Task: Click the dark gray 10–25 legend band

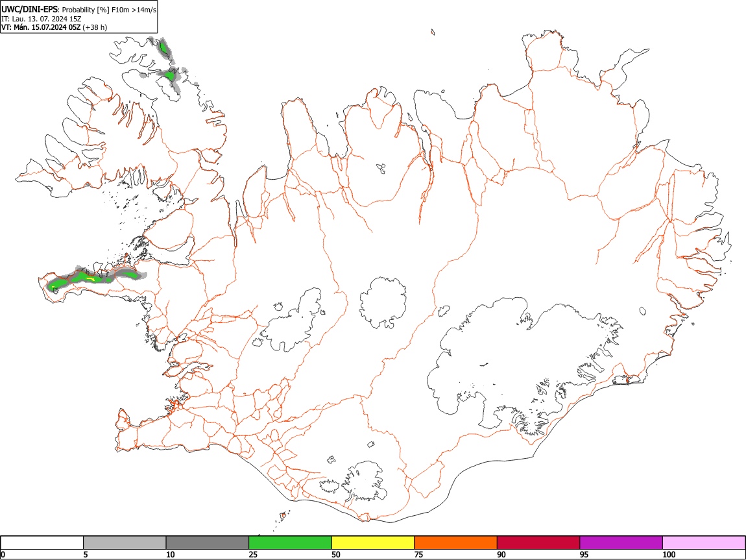Action: coord(208,542)
